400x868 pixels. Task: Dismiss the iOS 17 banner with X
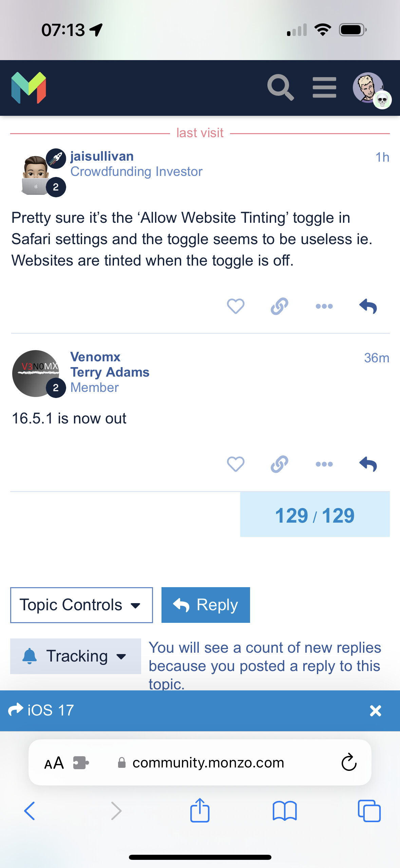pyautogui.click(x=376, y=710)
